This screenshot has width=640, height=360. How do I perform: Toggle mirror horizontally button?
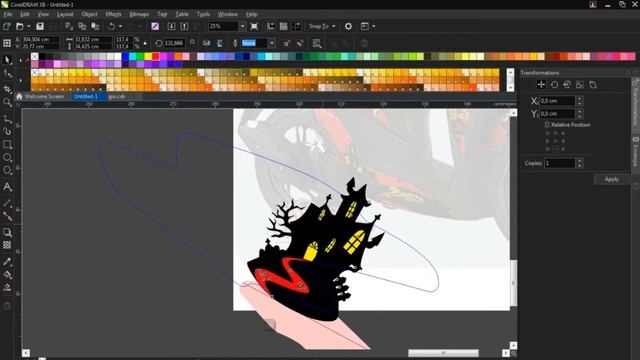point(207,43)
